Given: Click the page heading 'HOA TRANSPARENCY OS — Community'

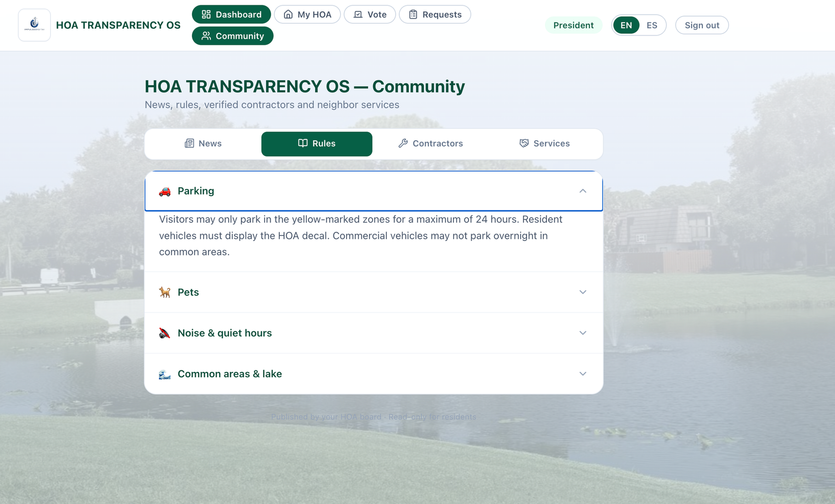Looking at the screenshot, I should 305,86.
